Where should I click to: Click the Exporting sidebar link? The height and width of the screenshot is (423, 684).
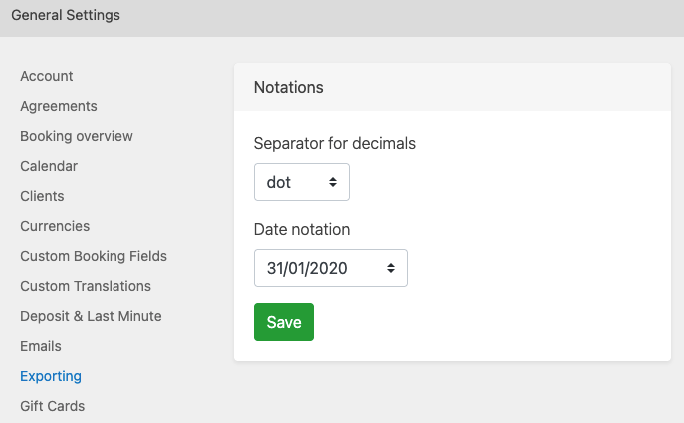(x=51, y=376)
